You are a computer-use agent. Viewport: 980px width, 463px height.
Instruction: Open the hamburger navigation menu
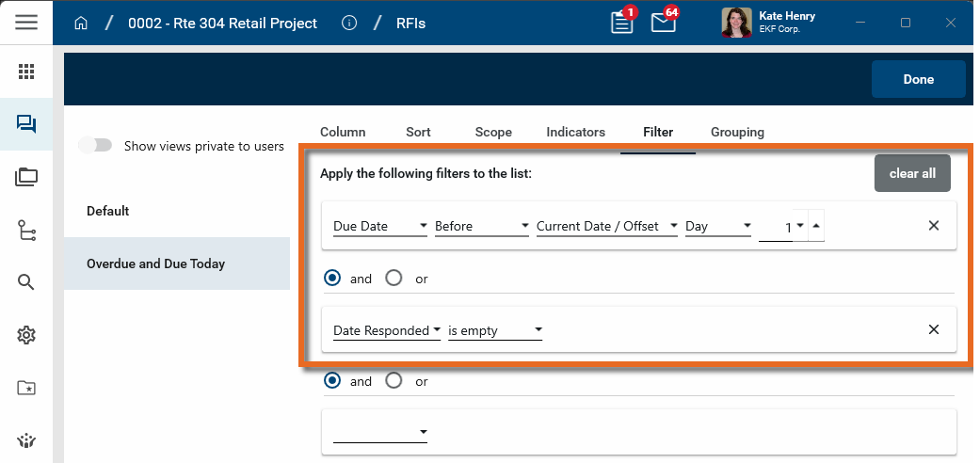point(26,23)
